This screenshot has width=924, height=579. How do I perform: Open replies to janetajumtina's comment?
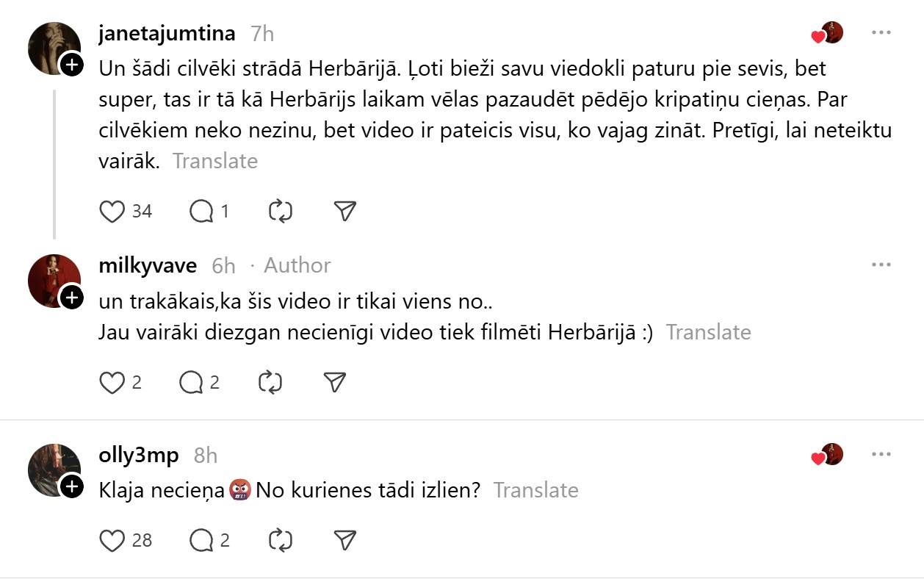[x=201, y=212]
